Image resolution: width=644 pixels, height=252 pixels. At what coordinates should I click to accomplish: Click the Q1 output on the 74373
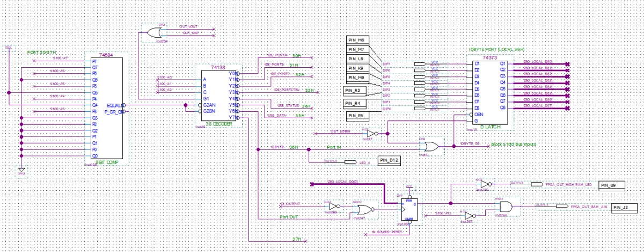(x=503, y=63)
